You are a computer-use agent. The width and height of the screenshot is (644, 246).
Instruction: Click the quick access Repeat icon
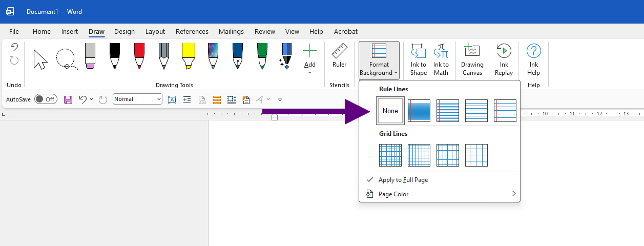pyautogui.click(x=103, y=99)
